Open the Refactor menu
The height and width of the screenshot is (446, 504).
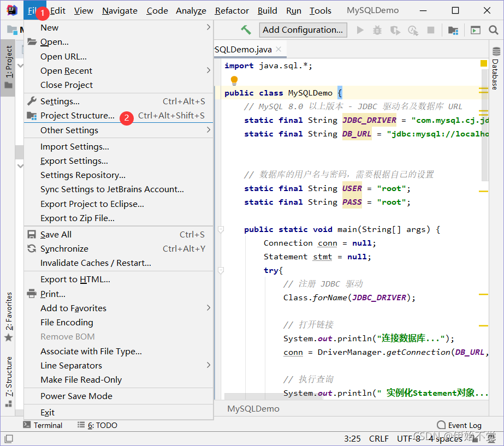pos(232,10)
